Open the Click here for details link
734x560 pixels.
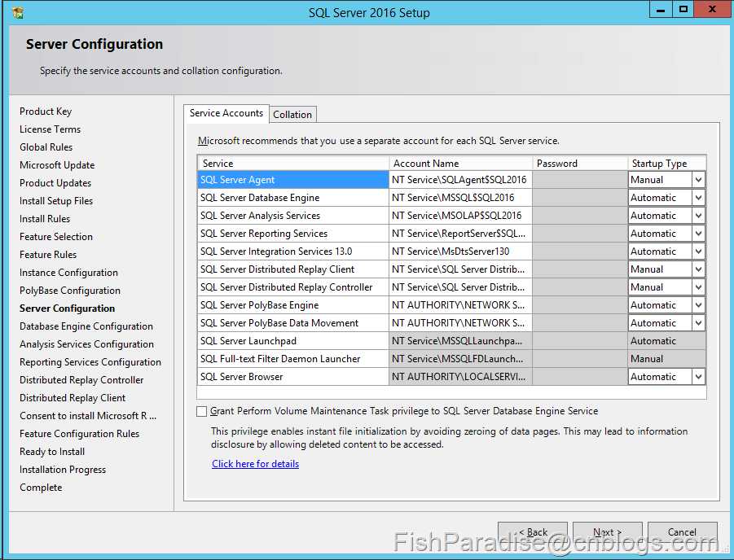(x=255, y=464)
